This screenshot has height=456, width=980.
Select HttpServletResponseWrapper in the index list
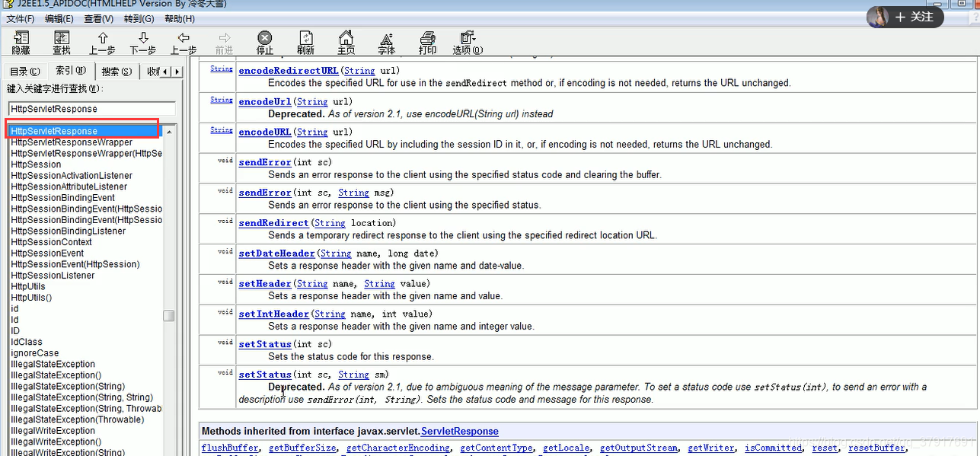(x=72, y=142)
